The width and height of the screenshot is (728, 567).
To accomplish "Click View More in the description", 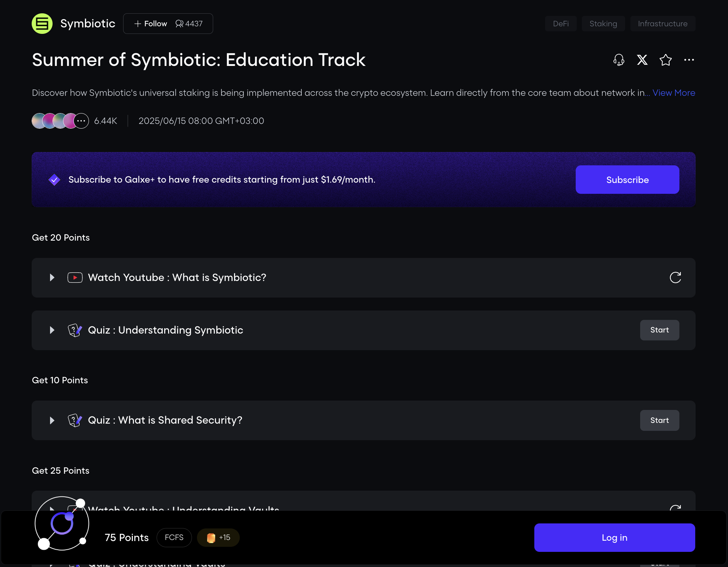I will (674, 93).
